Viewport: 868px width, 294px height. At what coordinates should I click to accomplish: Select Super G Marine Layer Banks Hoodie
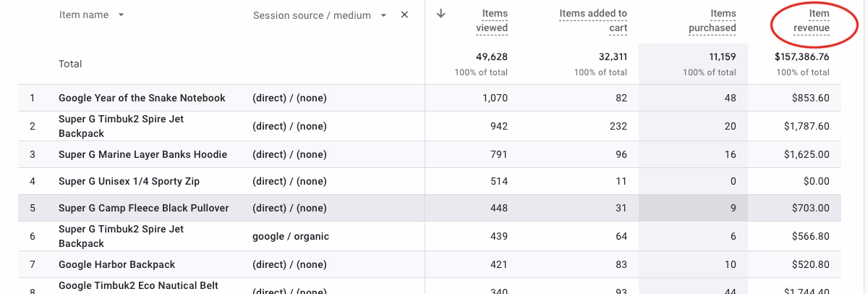coord(142,154)
